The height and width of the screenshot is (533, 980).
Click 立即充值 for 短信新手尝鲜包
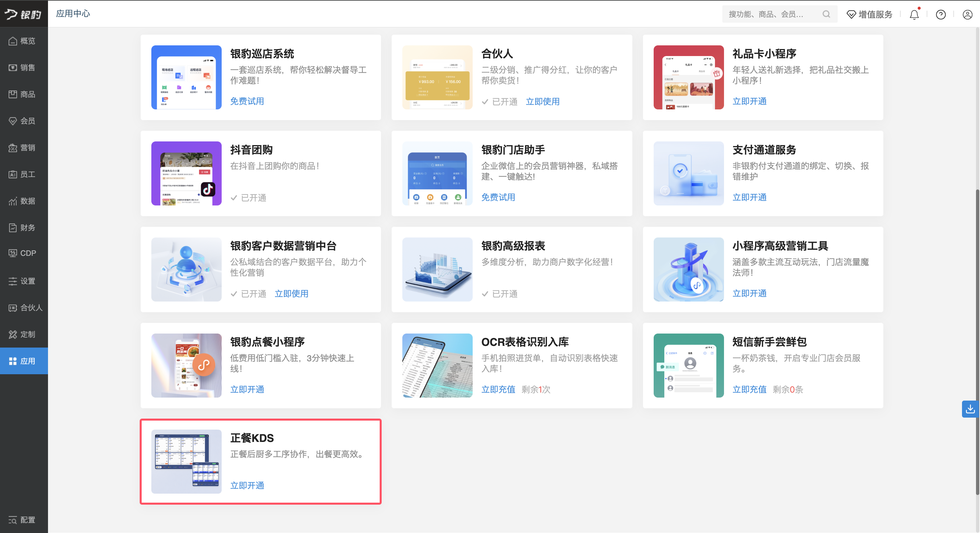[749, 390]
